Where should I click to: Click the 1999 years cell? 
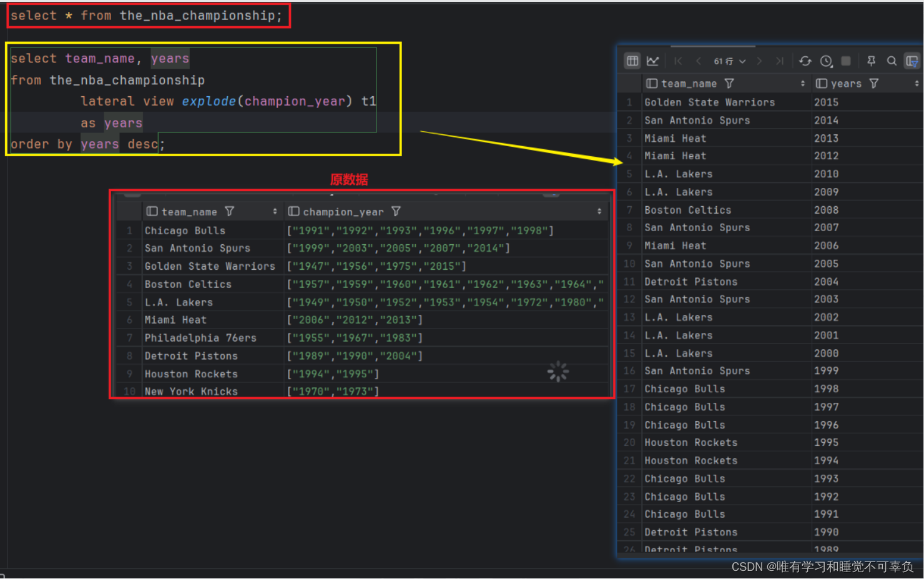point(826,370)
